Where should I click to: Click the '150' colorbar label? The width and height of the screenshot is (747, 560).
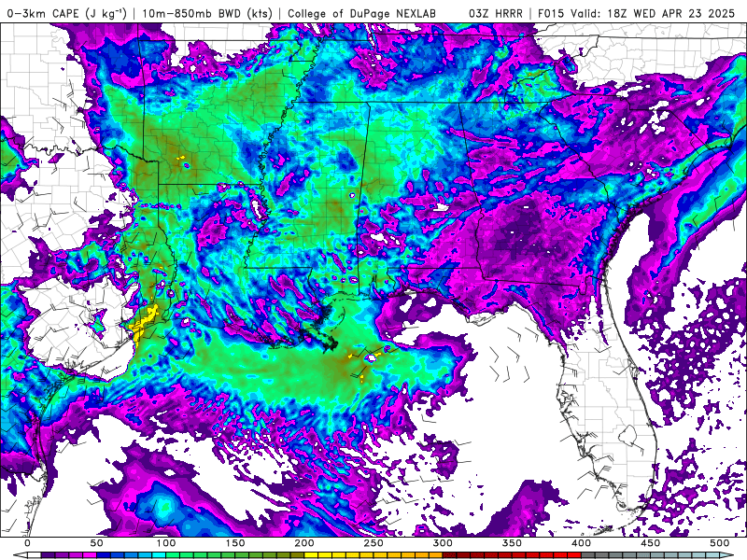[x=235, y=543]
